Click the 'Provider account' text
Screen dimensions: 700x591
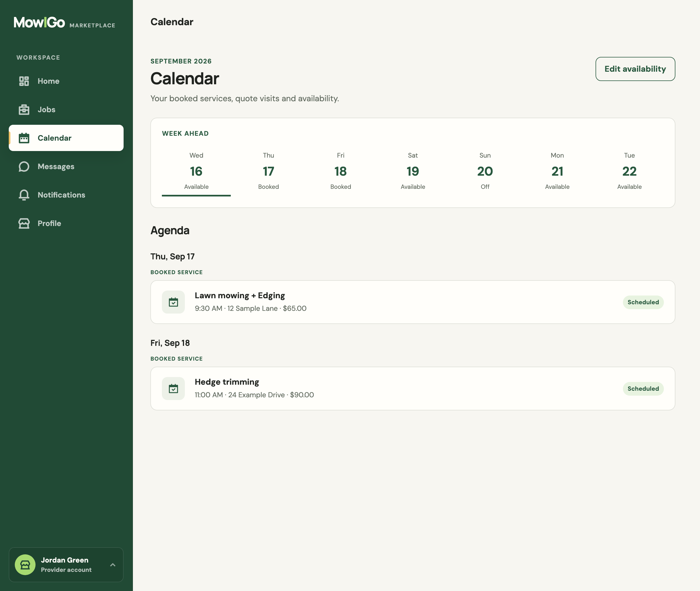point(66,570)
